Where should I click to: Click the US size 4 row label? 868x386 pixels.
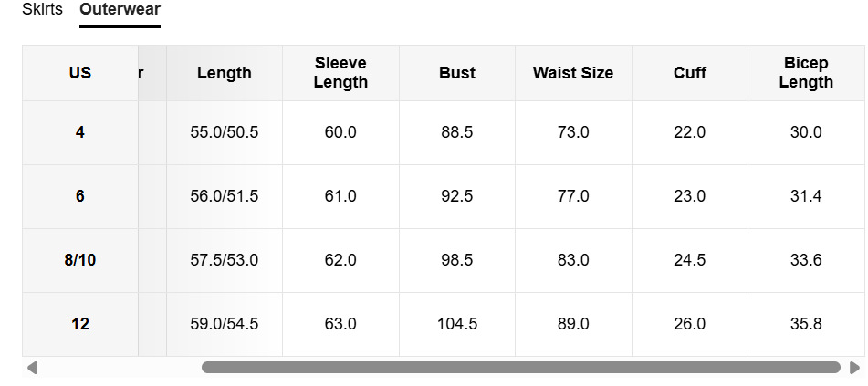pos(80,132)
